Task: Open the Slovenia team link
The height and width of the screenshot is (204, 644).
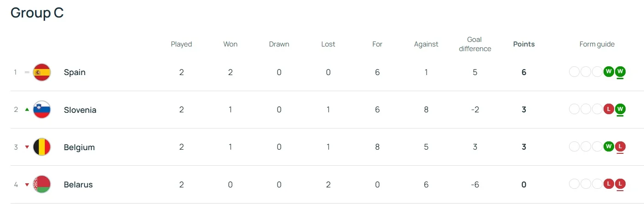Action: pos(80,110)
